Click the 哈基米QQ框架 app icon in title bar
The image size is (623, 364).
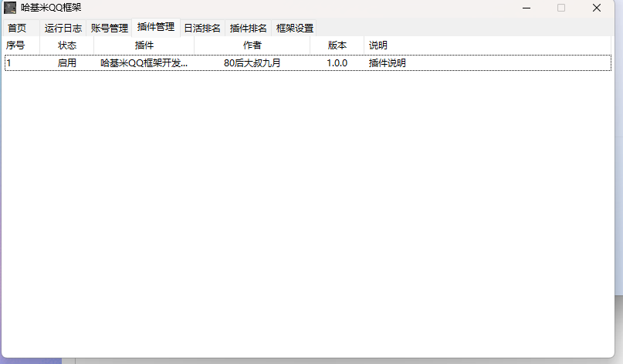tap(11, 8)
